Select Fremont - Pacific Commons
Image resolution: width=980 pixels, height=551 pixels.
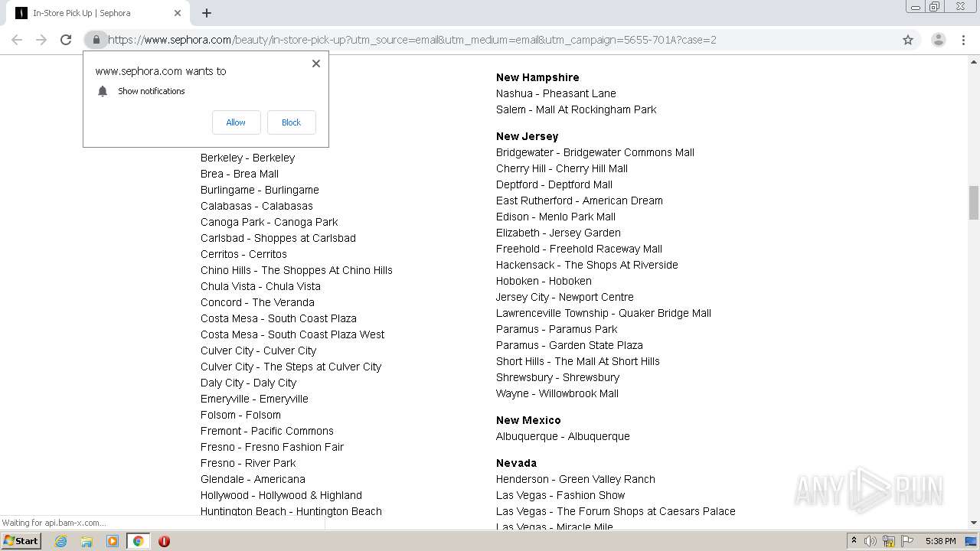tap(267, 431)
